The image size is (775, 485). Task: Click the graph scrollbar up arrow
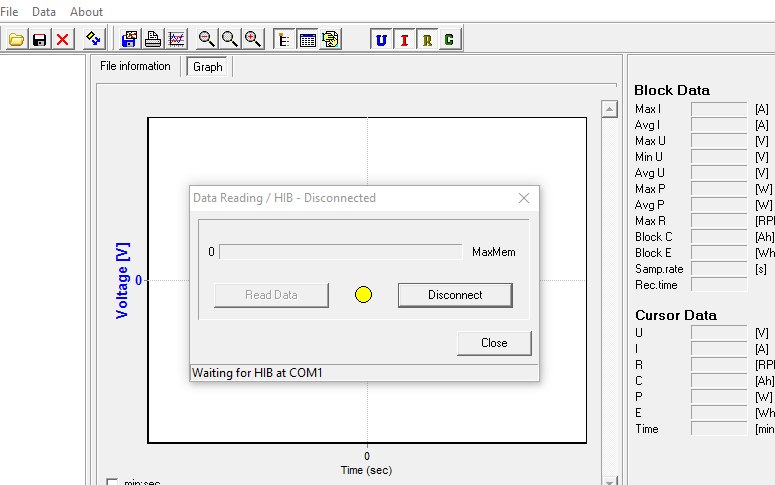(x=607, y=109)
